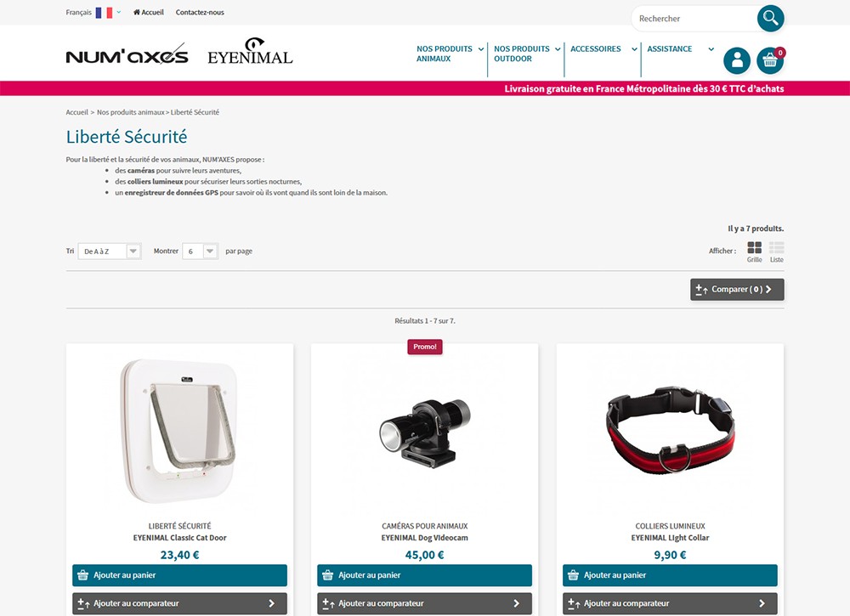Viewport: 850px width, 616px height.
Task: Open the shopping basket cart icon
Action: [x=770, y=60]
